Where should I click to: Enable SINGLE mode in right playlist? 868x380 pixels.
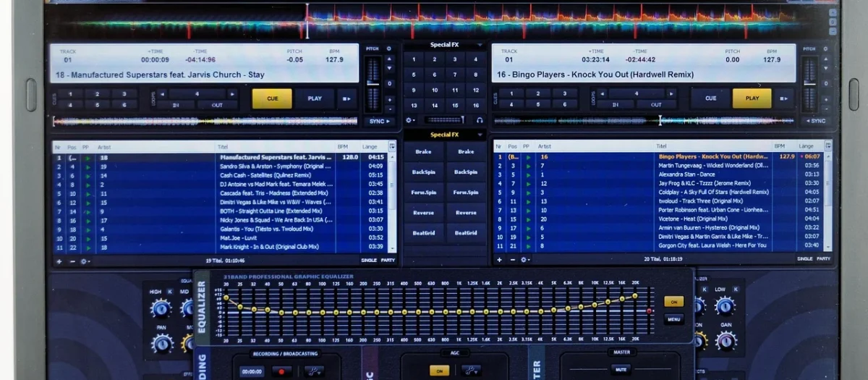(805, 259)
